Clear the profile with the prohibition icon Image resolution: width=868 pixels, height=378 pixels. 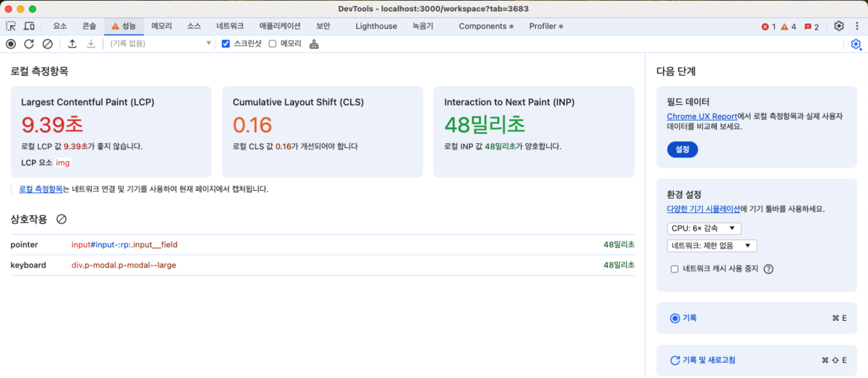[x=47, y=43]
